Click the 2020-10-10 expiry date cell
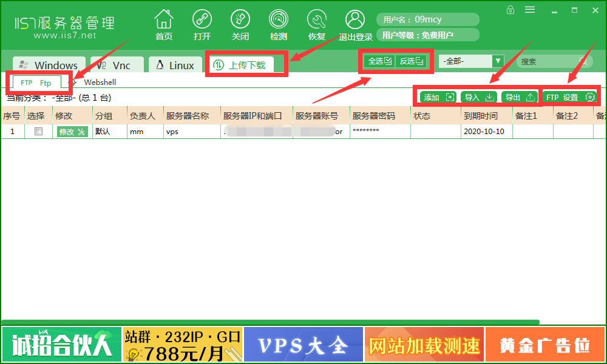The width and height of the screenshot is (607, 364). [487, 132]
